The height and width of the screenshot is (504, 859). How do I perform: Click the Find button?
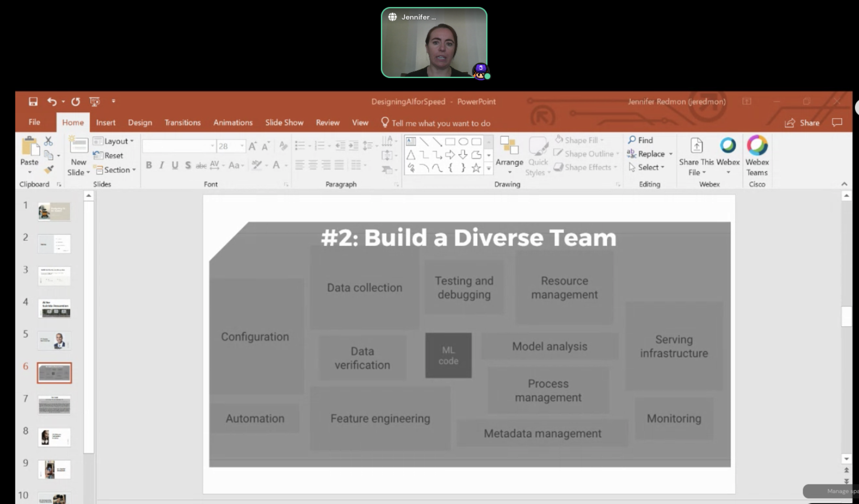pos(641,140)
